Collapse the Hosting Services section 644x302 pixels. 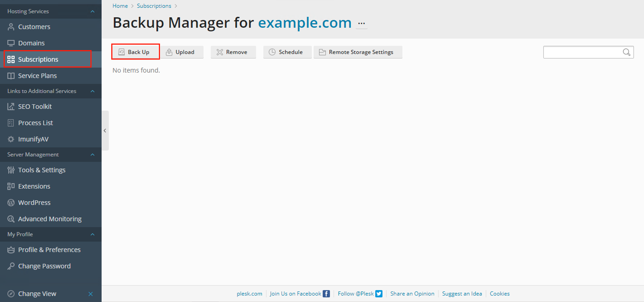[x=92, y=11]
